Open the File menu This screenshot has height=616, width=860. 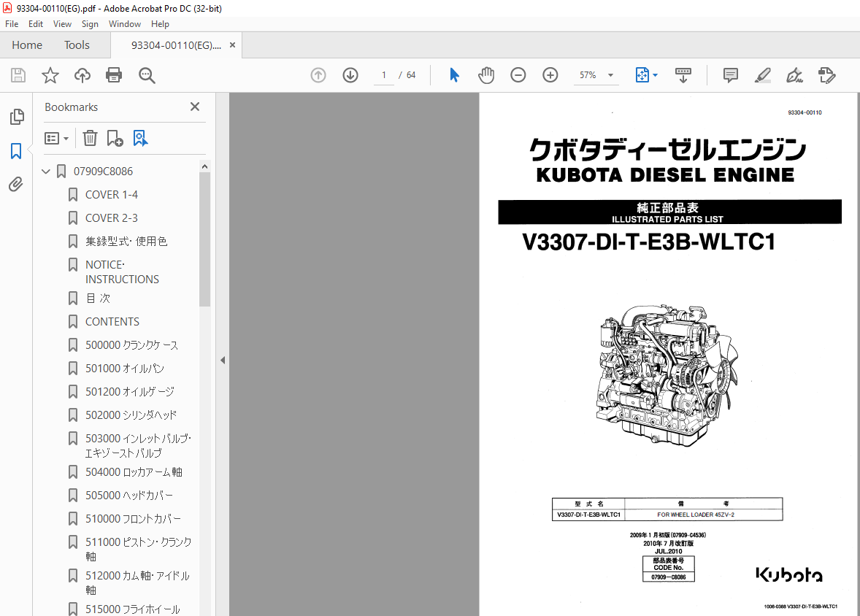[x=12, y=24]
